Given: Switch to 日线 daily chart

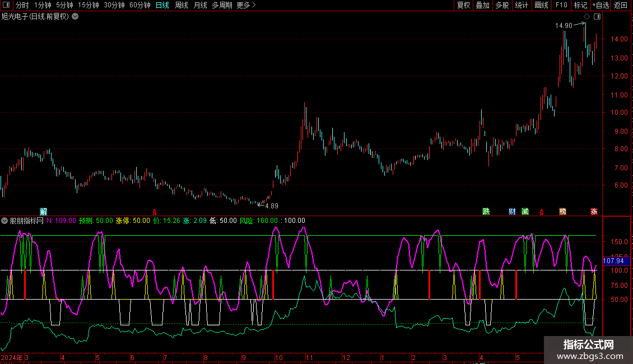Looking at the screenshot, I should click(x=162, y=5).
